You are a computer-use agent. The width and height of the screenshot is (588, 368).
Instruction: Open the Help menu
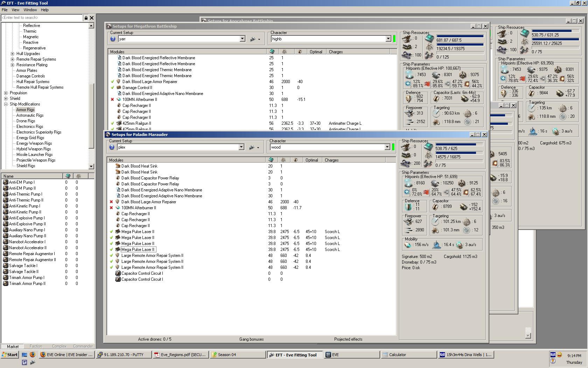[45, 10]
